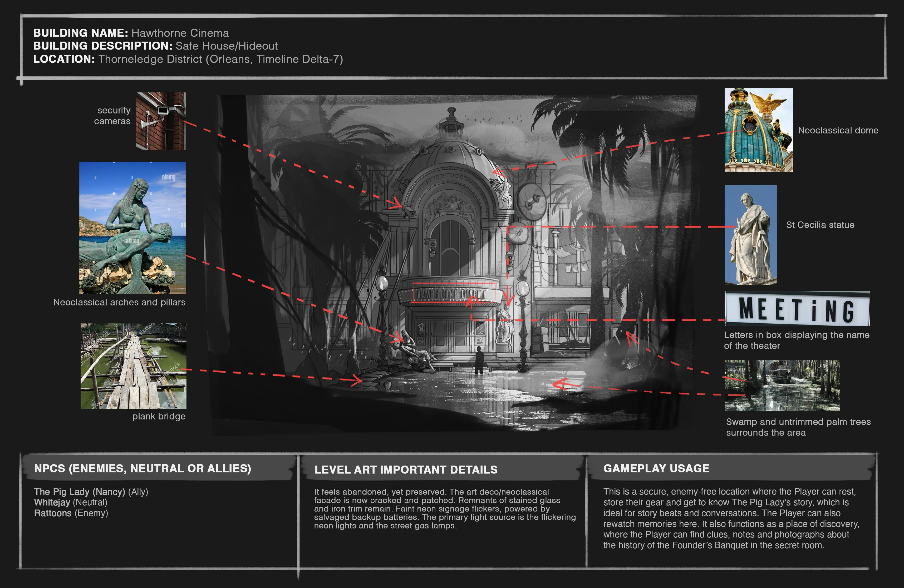The image size is (904, 588).
Task: Open the swamp and palm trees photo
Action: [782, 385]
